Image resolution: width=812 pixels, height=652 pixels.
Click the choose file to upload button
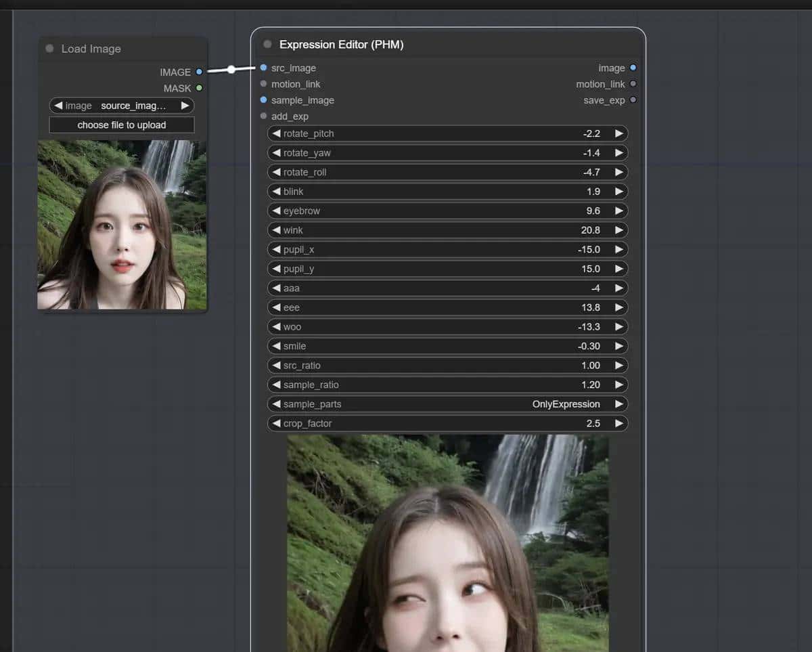tap(121, 125)
